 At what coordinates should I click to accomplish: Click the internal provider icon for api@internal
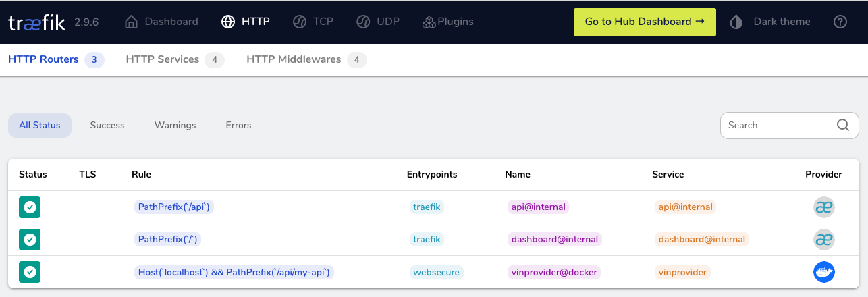[823, 207]
